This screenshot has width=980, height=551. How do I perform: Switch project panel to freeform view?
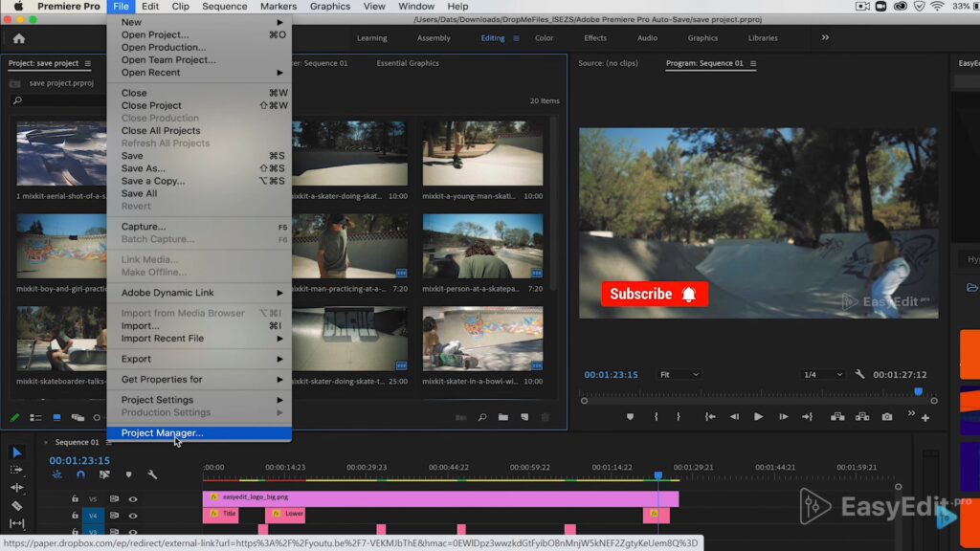point(78,417)
